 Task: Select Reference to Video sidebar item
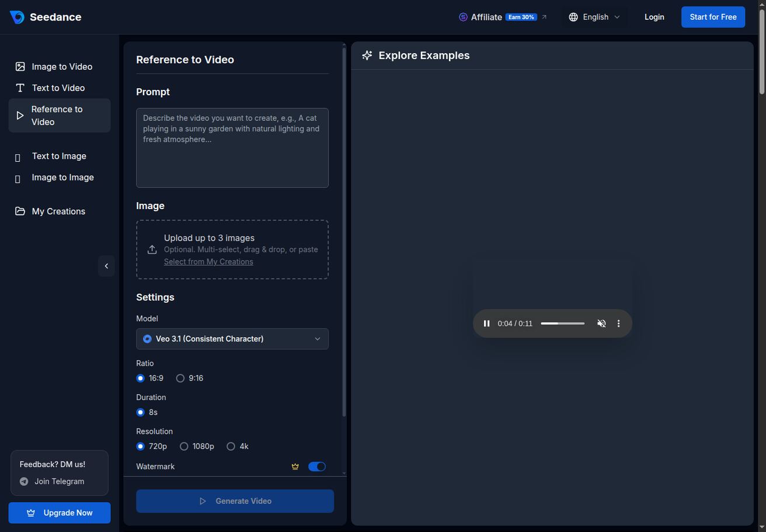(59, 116)
